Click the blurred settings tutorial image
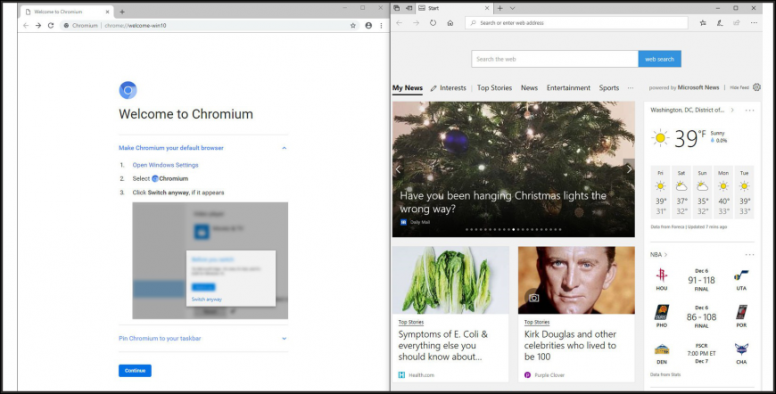776x394 pixels. coord(210,260)
